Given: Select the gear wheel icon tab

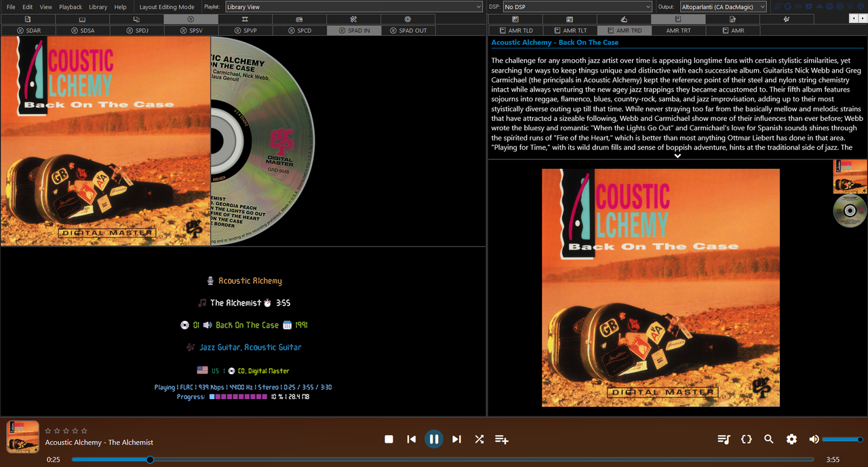Looking at the screenshot, I should point(408,19).
